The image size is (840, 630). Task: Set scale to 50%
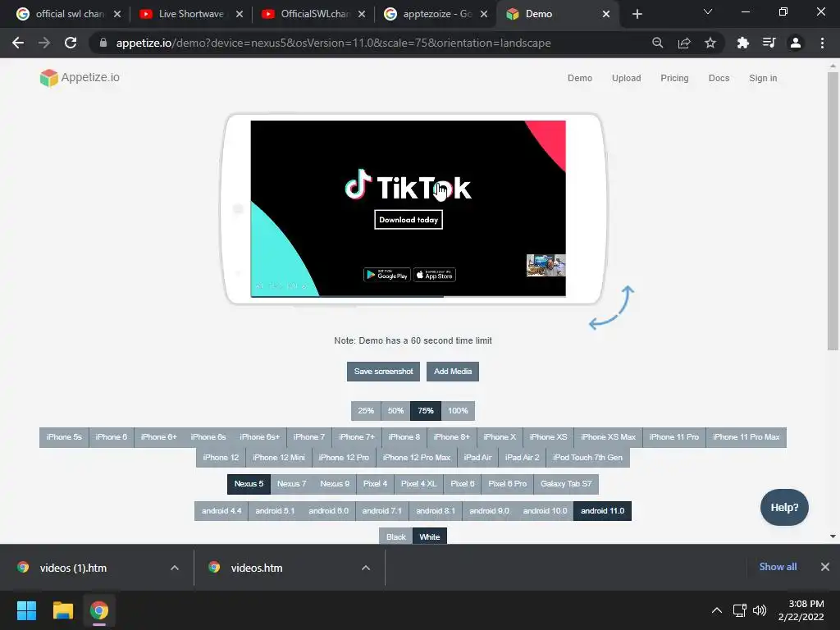(x=396, y=411)
